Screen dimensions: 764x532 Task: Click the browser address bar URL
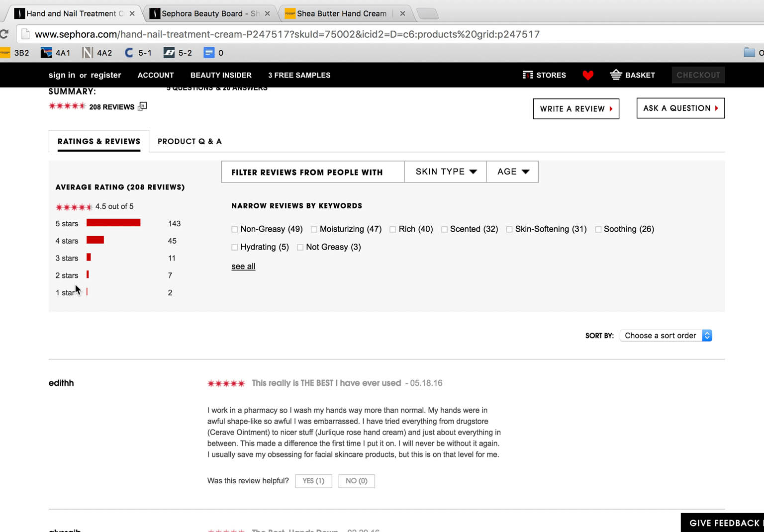tap(287, 34)
